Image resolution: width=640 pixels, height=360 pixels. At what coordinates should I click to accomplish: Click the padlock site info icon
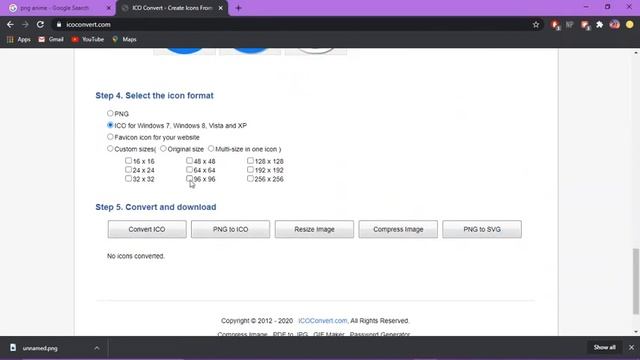point(59,24)
